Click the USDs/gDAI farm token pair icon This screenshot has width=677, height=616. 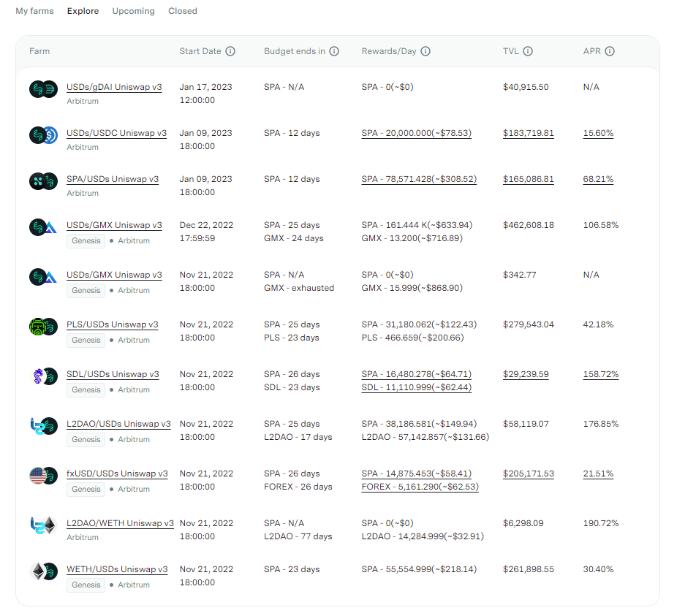(x=43, y=90)
